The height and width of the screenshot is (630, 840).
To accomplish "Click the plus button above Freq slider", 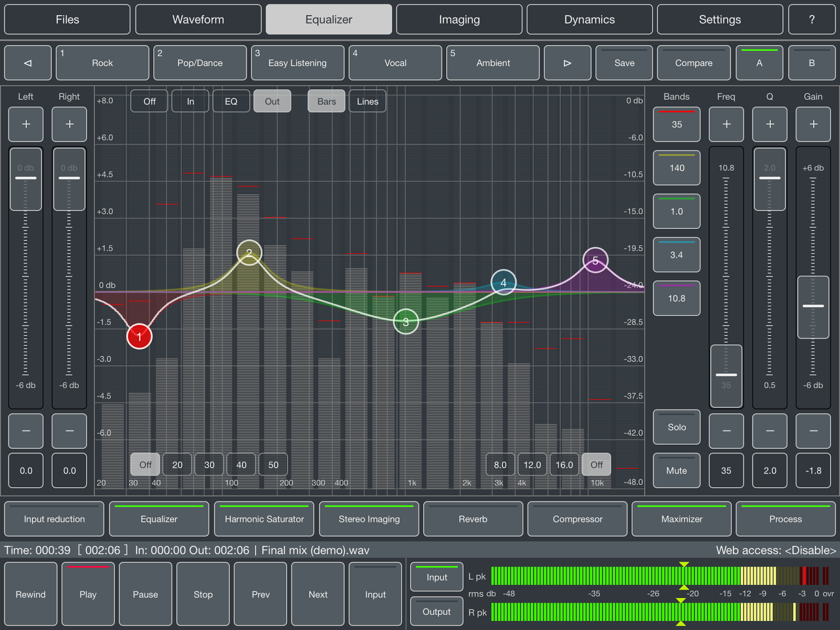I will coord(727,124).
